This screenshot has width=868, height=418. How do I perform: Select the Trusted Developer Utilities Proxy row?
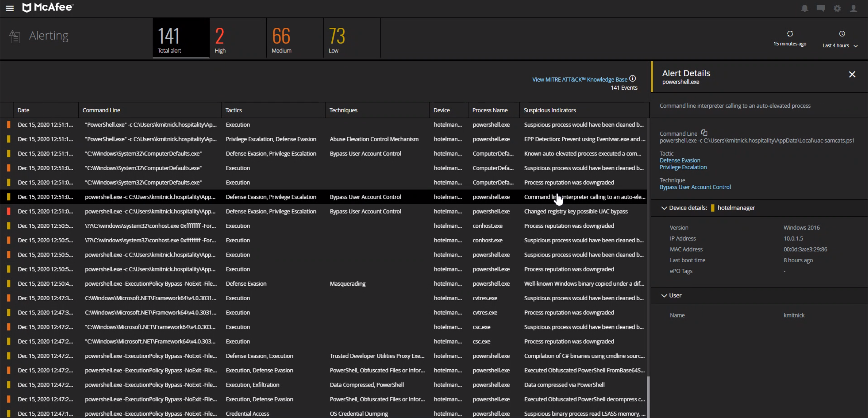324,356
